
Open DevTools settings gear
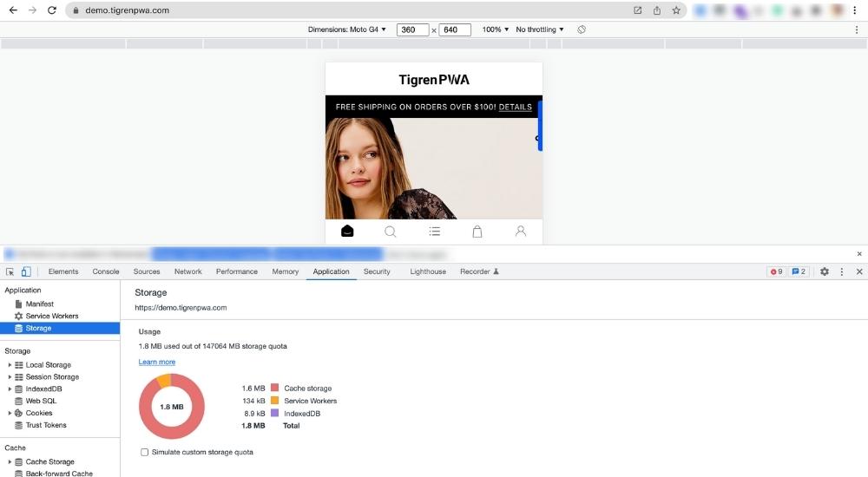coord(825,271)
